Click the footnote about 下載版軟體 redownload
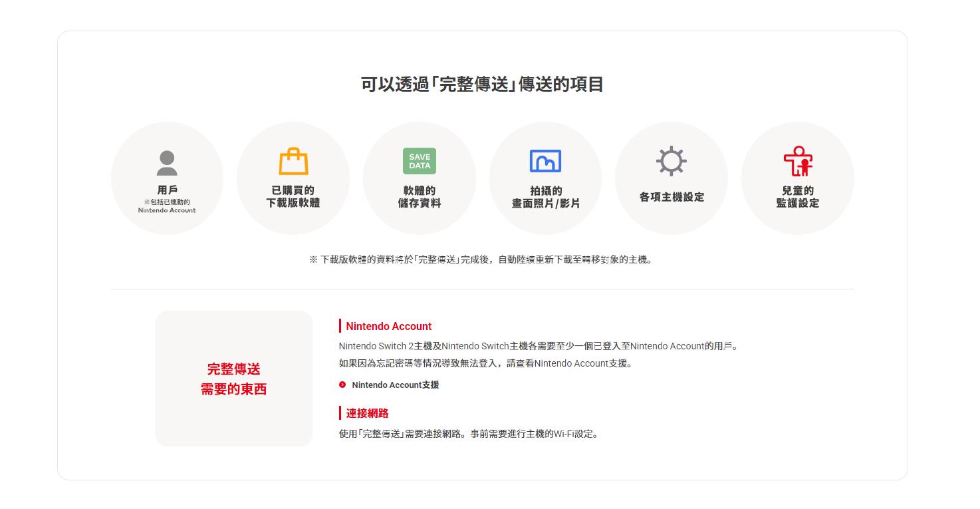This screenshot has width=980, height=509. tap(482, 259)
